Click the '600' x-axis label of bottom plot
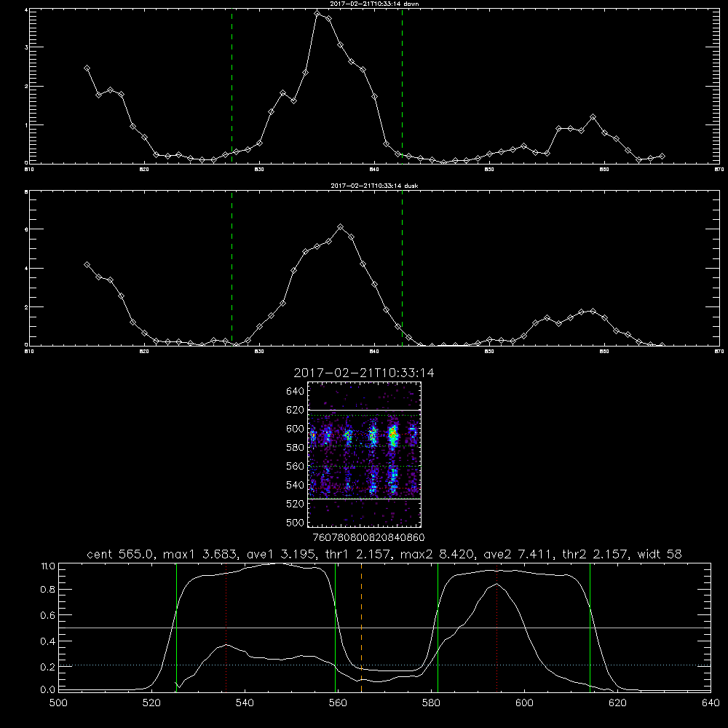This screenshot has width=728, height=728. coord(525,703)
